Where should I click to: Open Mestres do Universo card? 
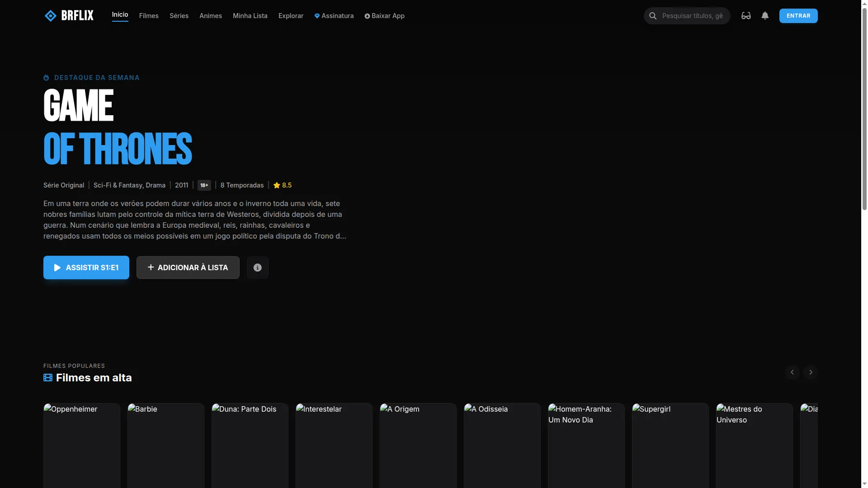(755, 446)
